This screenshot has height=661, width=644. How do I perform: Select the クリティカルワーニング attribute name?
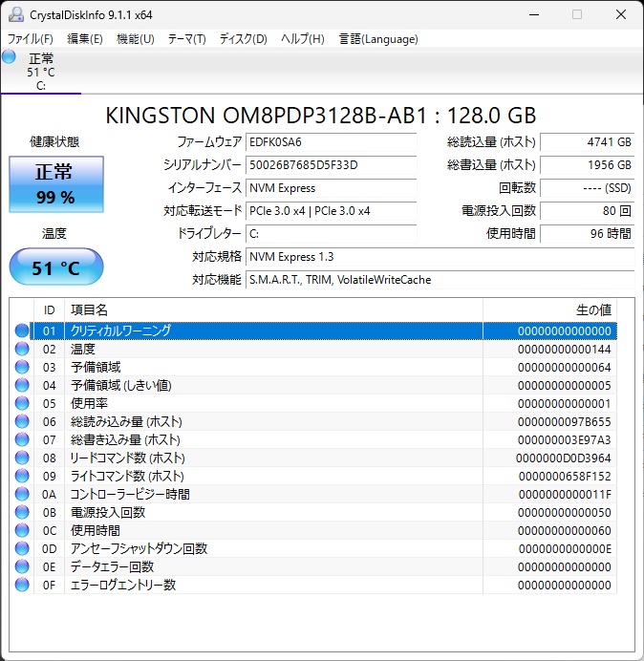click(120, 330)
